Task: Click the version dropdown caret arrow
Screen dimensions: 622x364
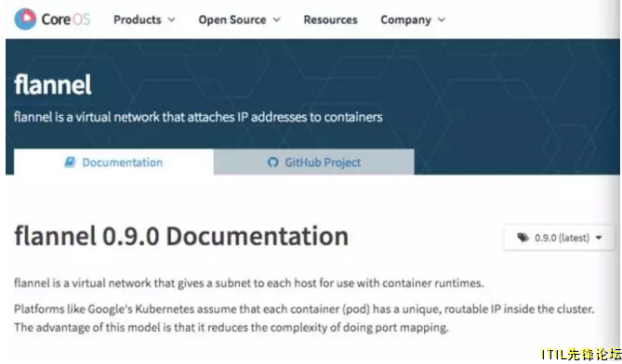Action: point(599,238)
